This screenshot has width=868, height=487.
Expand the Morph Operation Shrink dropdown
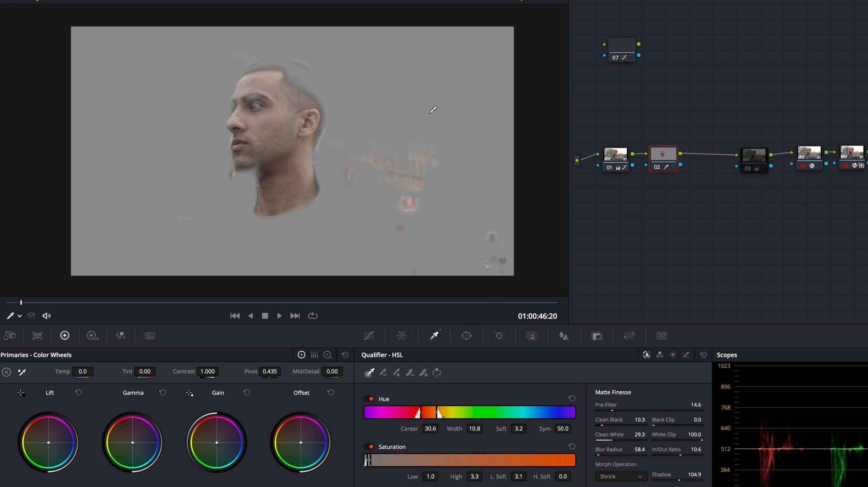click(x=620, y=476)
